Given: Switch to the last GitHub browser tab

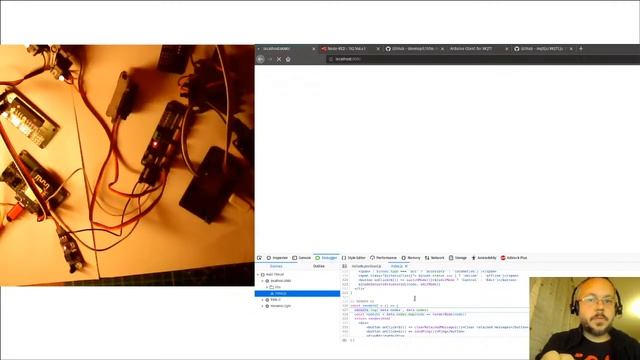Looking at the screenshot, I should pyautogui.click(x=543, y=49).
